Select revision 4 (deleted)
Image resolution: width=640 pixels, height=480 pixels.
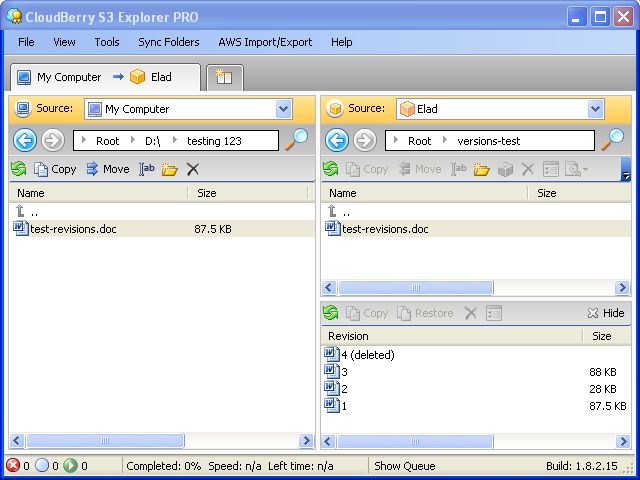point(476,355)
